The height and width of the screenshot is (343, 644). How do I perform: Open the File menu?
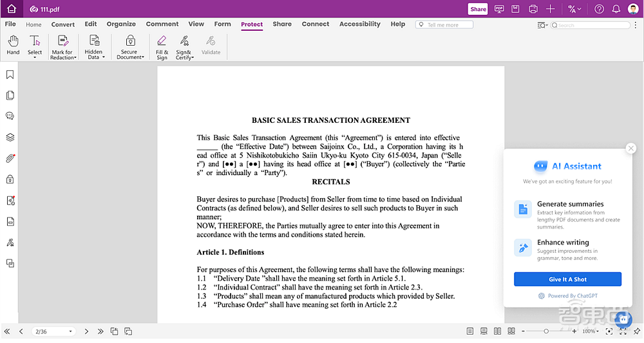coord(10,24)
